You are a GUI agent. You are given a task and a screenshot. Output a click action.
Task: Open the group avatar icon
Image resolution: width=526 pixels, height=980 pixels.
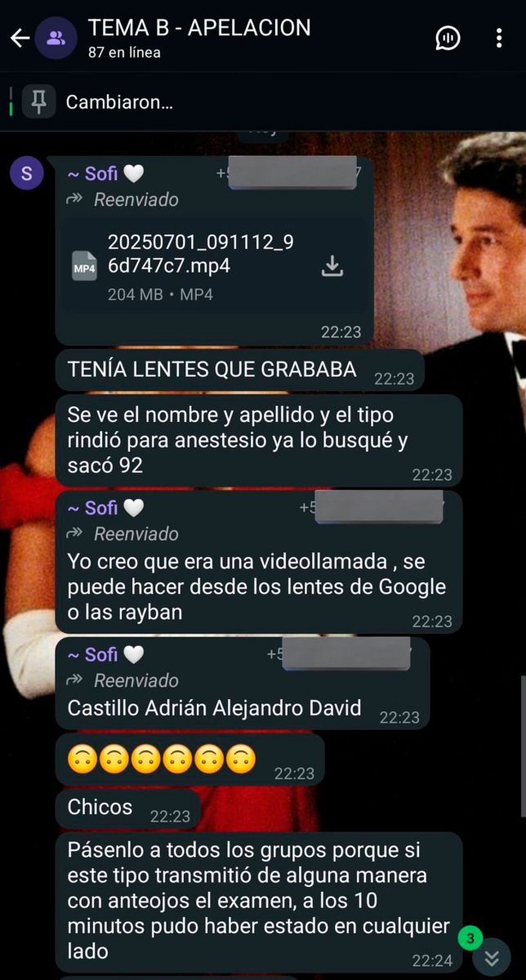click(x=56, y=38)
